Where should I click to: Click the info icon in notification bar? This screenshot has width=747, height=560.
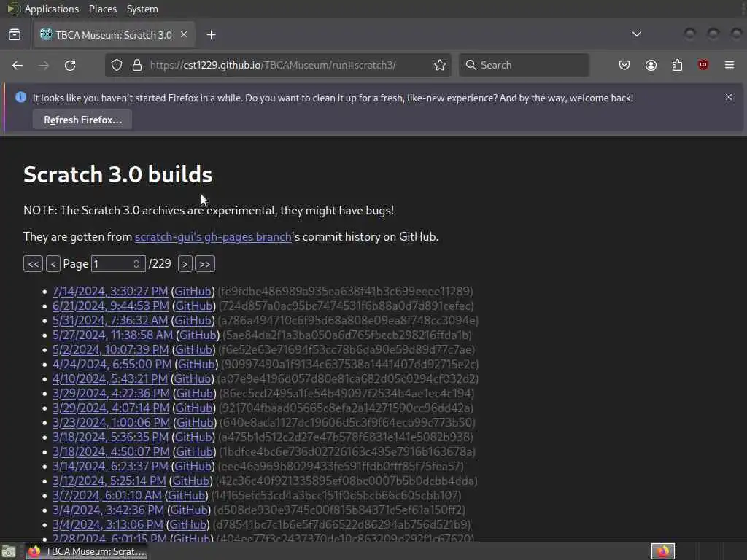(x=20, y=97)
